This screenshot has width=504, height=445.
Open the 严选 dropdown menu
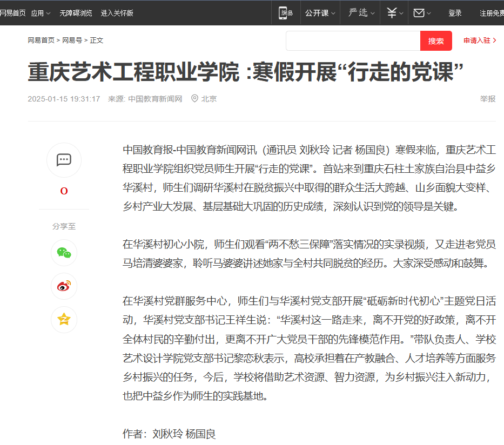pos(361,13)
